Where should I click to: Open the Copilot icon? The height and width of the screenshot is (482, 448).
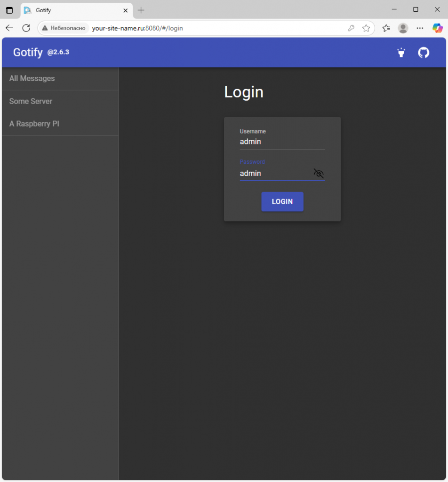pos(437,28)
